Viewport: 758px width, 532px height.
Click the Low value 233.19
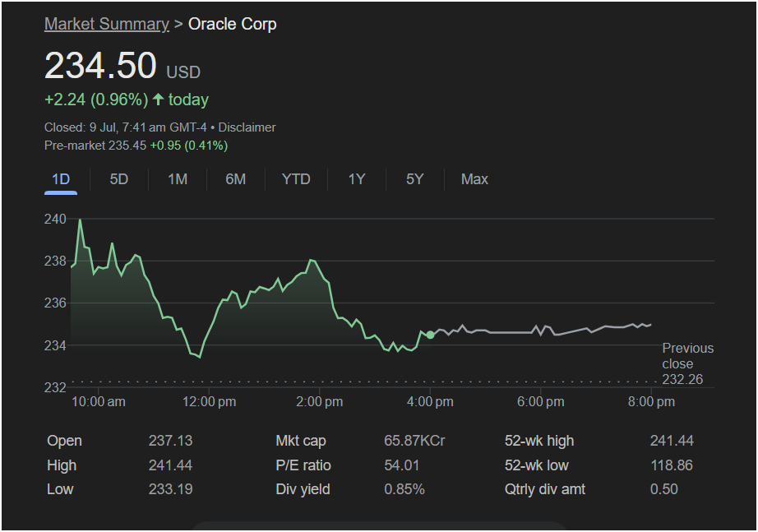point(171,489)
